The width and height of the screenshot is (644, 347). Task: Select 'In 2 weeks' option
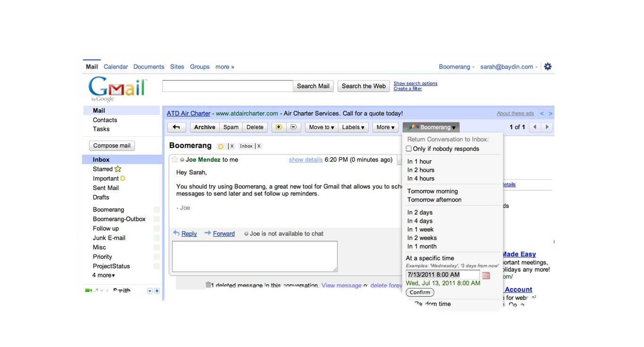pyautogui.click(x=422, y=238)
